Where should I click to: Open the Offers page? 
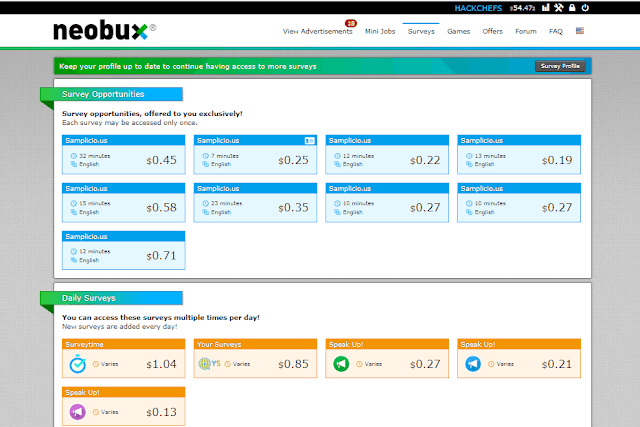(x=492, y=31)
